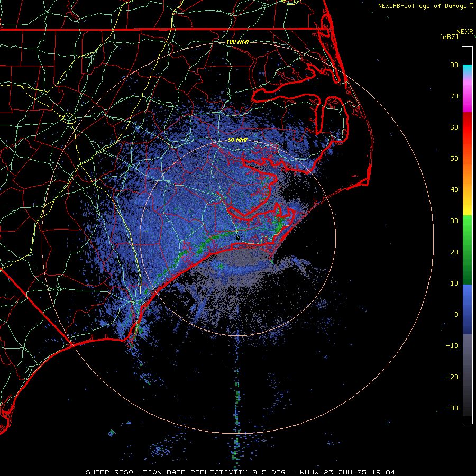Click the NEXLAB-College of DuPage credit text
Screen dimensions: 476x476
[423, 6]
